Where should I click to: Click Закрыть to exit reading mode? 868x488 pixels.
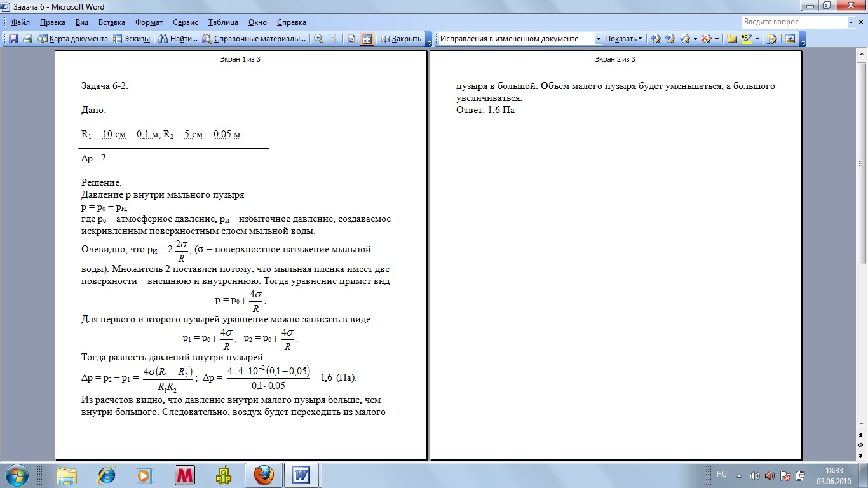click(x=402, y=39)
